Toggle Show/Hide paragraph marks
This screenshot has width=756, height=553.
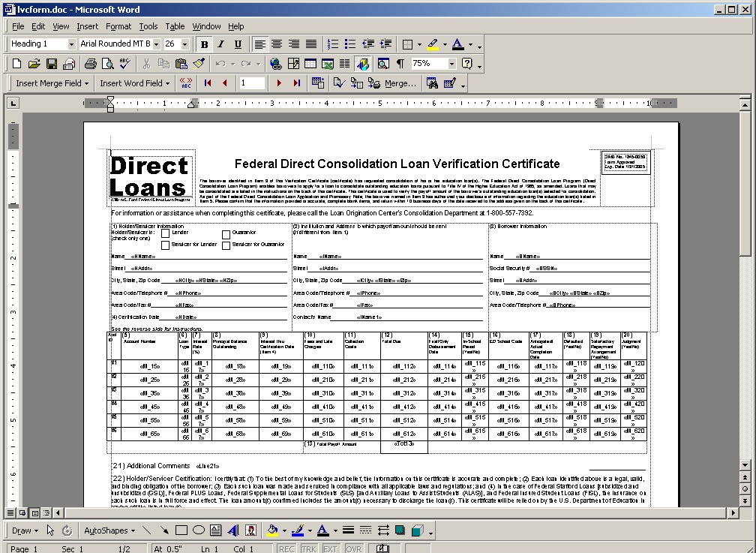(x=400, y=64)
